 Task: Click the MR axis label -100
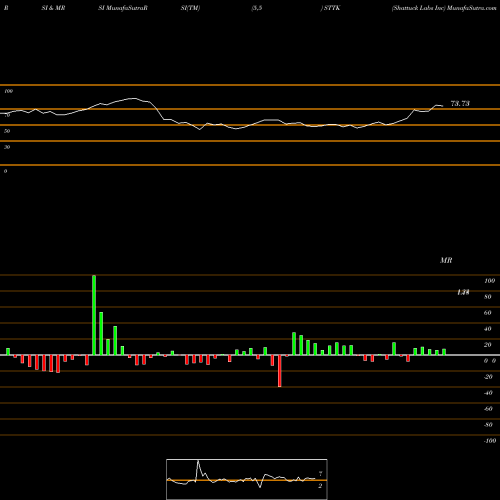point(490,441)
